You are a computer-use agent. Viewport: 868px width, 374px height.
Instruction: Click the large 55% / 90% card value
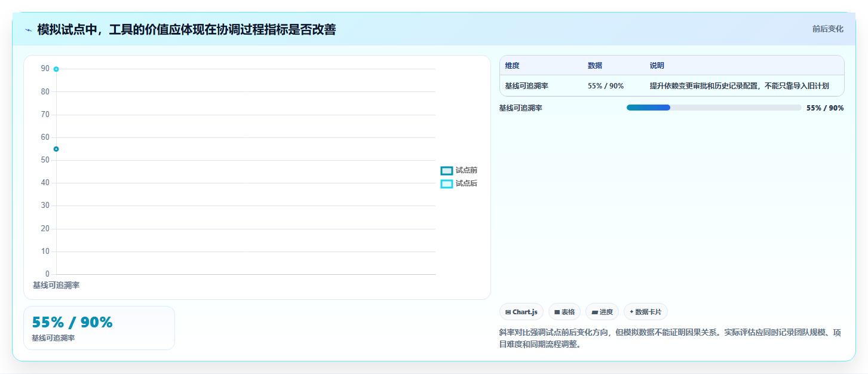(72, 323)
